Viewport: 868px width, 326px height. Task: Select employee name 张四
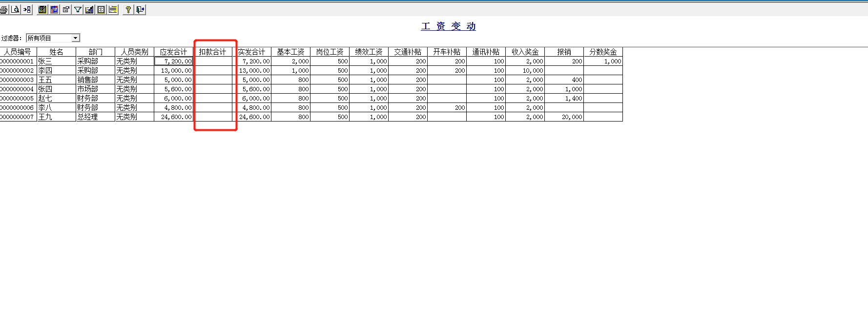(56, 89)
